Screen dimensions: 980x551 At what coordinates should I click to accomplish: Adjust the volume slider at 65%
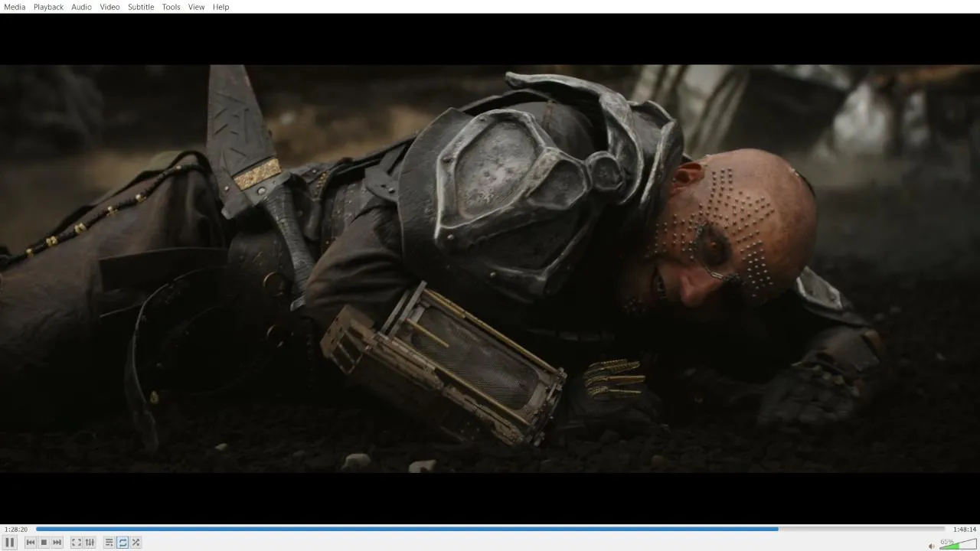point(958,544)
